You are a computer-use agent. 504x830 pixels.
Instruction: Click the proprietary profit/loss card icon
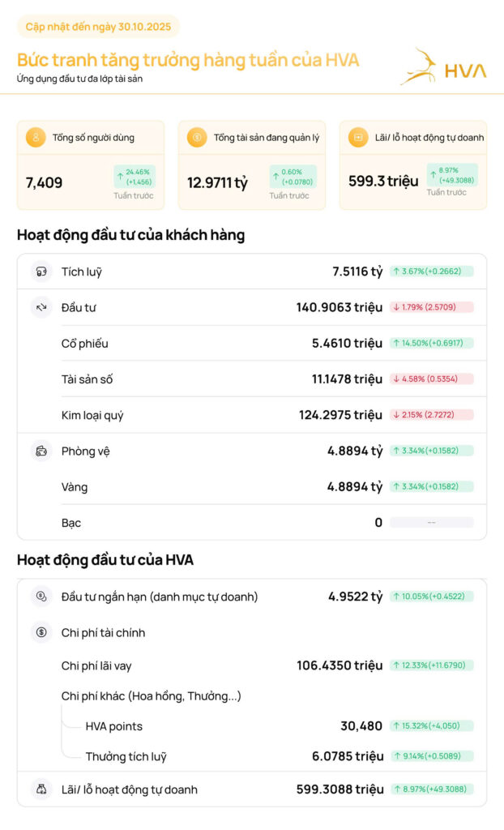tap(358, 138)
